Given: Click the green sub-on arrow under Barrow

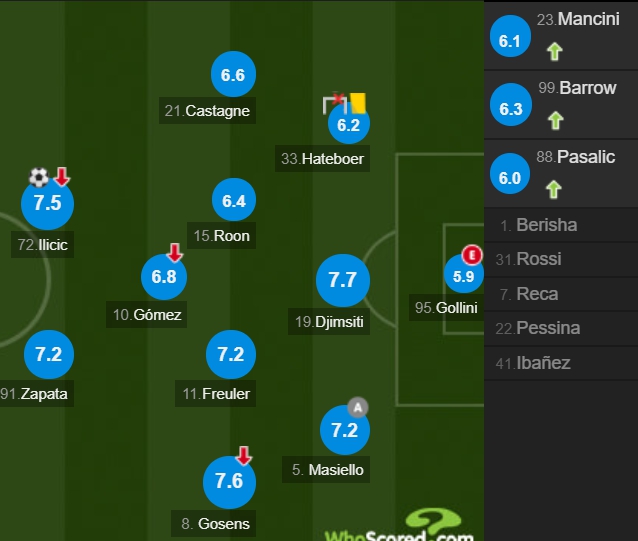Looking at the screenshot, I should (x=555, y=121).
